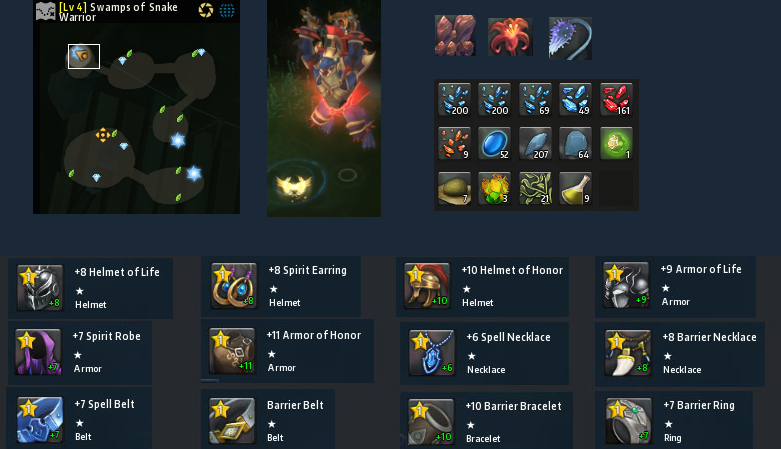
Task: Click the +8 Helmet of Life icon
Action: point(40,288)
